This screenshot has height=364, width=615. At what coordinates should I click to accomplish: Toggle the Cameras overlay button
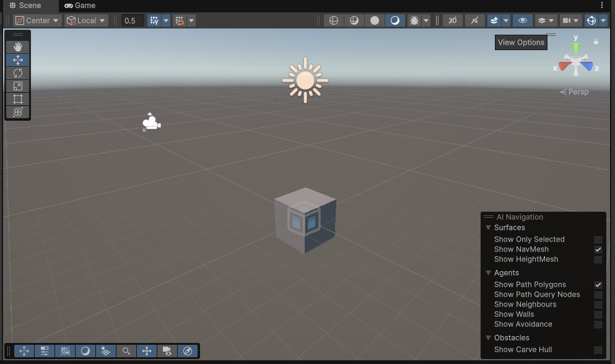pos(167,351)
